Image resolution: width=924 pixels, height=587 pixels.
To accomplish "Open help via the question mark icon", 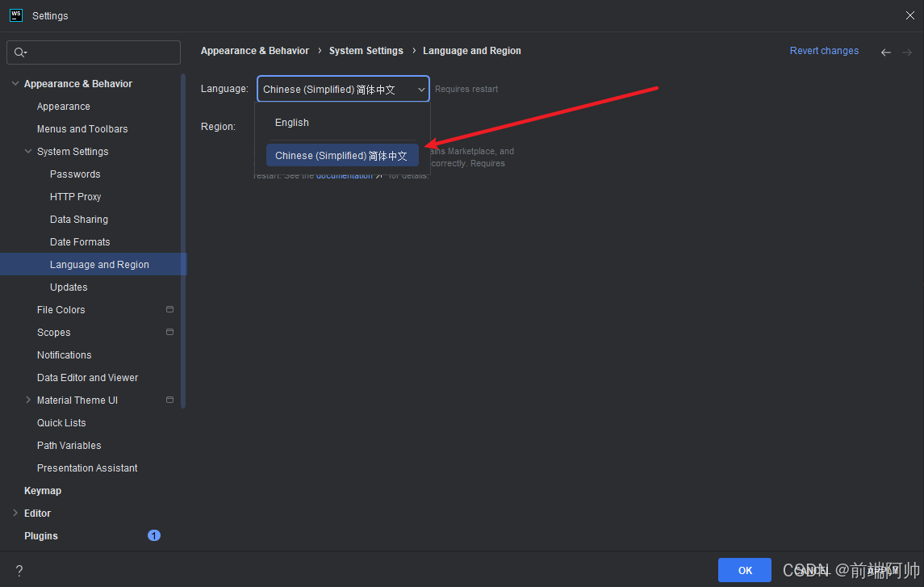I will pos(19,571).
